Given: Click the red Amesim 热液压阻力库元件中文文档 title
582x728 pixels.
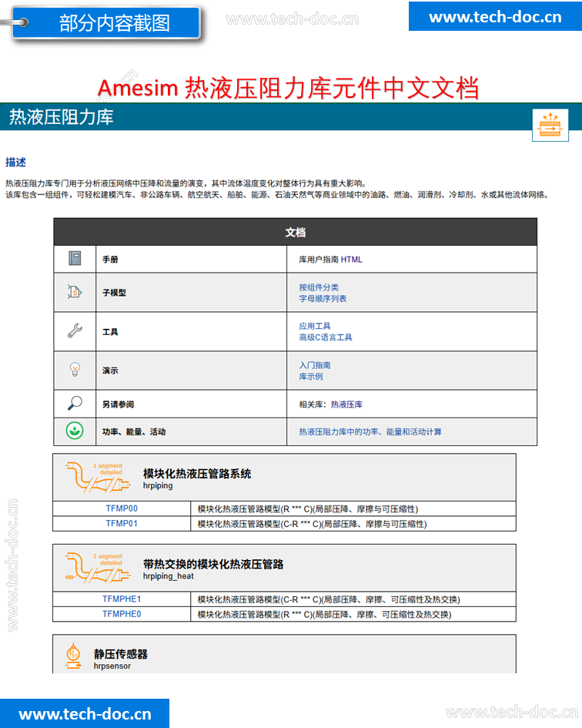Looking at the screenshot, I should [288, 88].
